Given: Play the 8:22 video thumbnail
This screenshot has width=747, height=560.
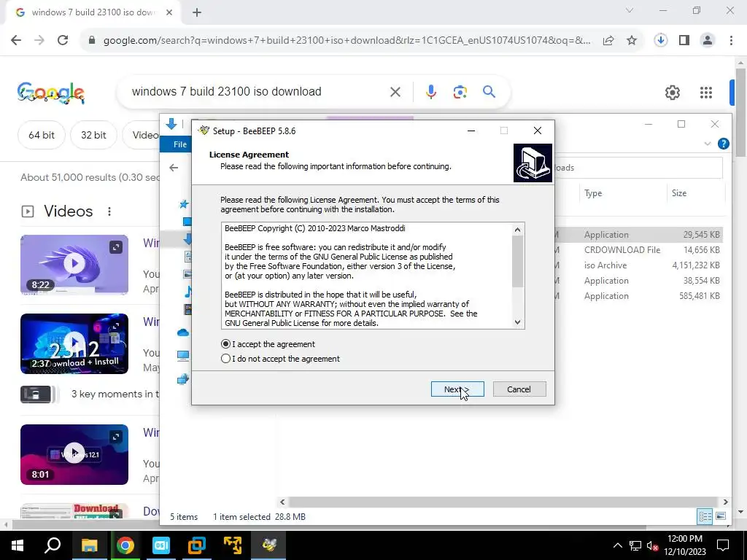Looking at the screenshot, I should click(x=74, y=264).
